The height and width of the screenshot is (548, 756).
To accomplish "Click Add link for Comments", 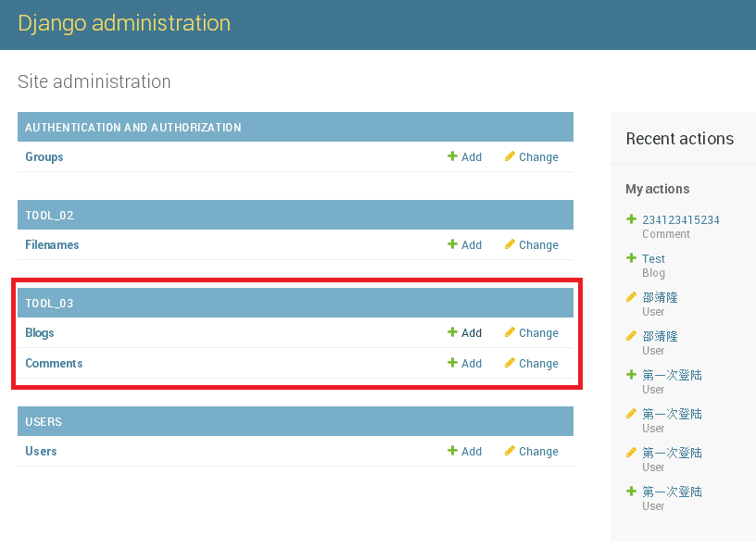I will pyautogui.click(x=472, y=364).
